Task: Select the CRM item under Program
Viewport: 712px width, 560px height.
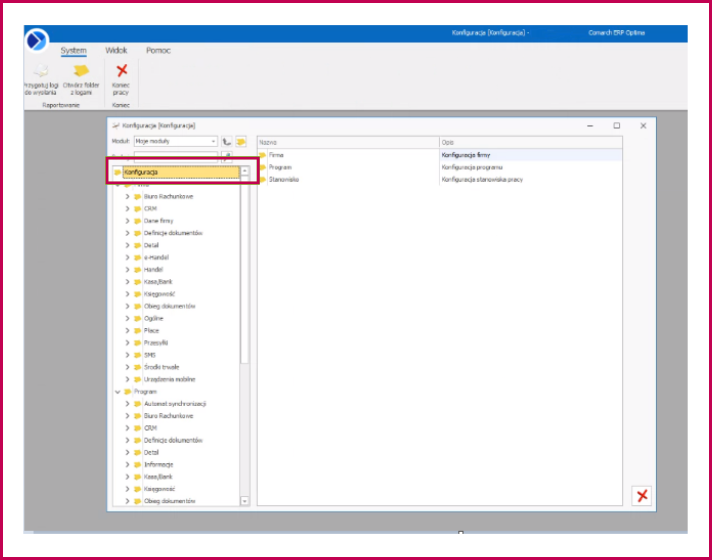Action: (x=150, y=428)
